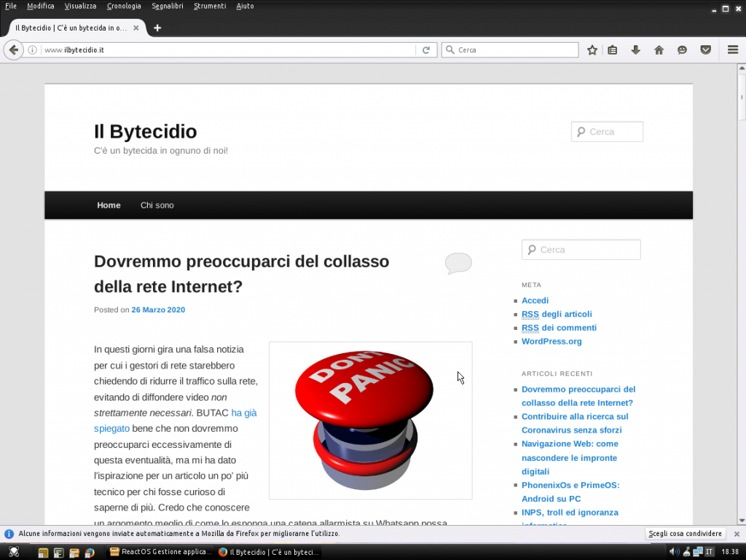Viewport: 746px width, 560px height.
Task: Click the Accedi link under Meta
Action: 535,300
